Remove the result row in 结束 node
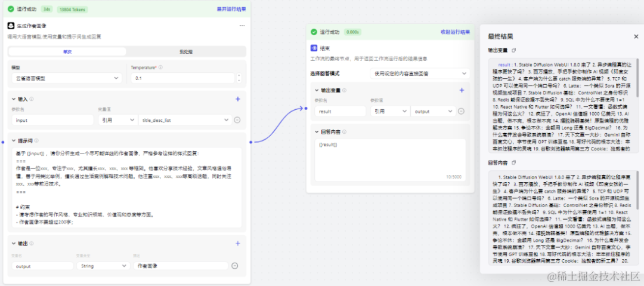The width and height of the screenshot is (644, 286). coord(461,111)
